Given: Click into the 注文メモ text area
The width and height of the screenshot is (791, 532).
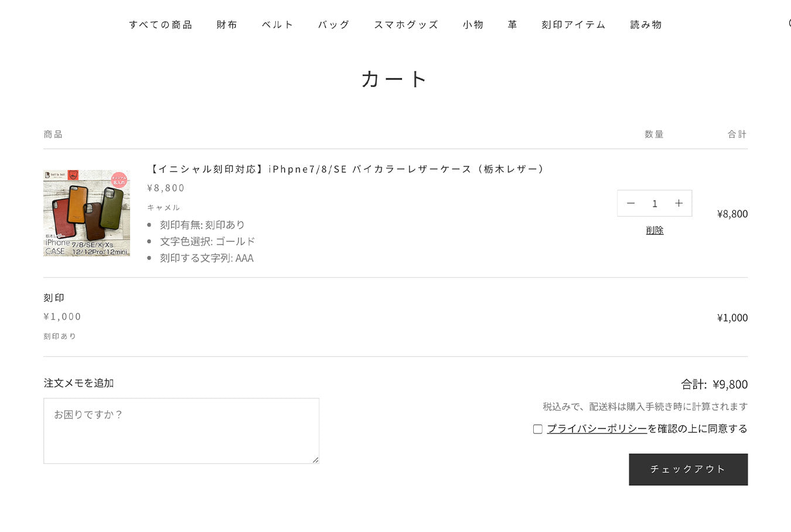Looking at the screenshot, I should tap(181, 431).
